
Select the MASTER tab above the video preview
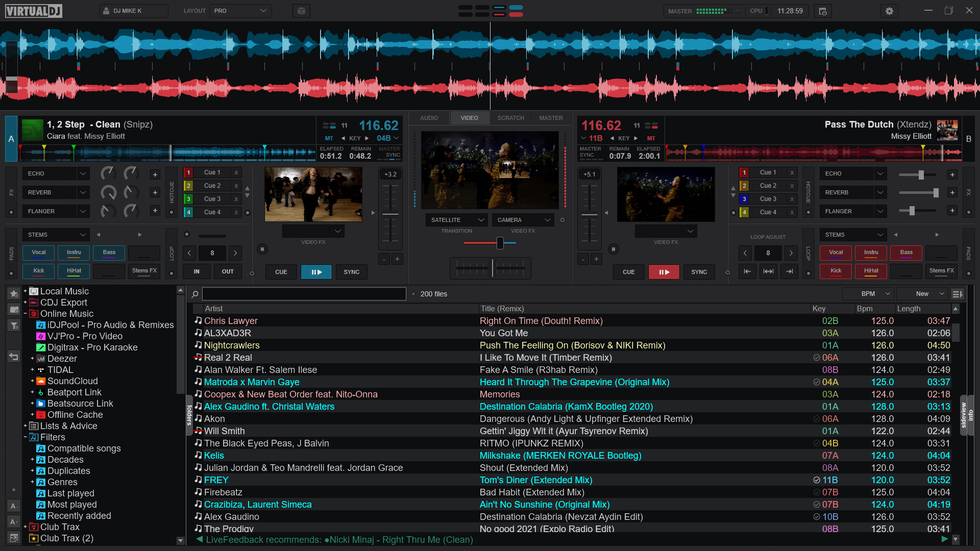tap(550, 118)
